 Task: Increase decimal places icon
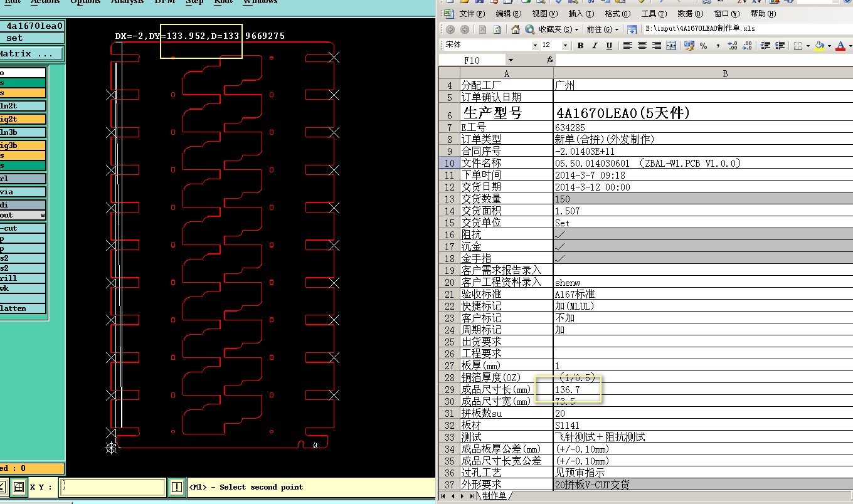(x=732, y=46)
